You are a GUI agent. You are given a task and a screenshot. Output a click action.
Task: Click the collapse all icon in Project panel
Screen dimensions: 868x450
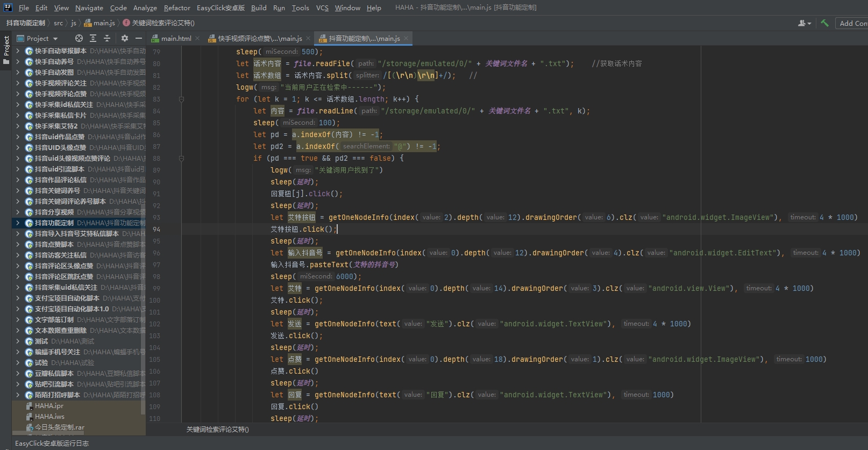pyautogui.click(x=107, y=38)
